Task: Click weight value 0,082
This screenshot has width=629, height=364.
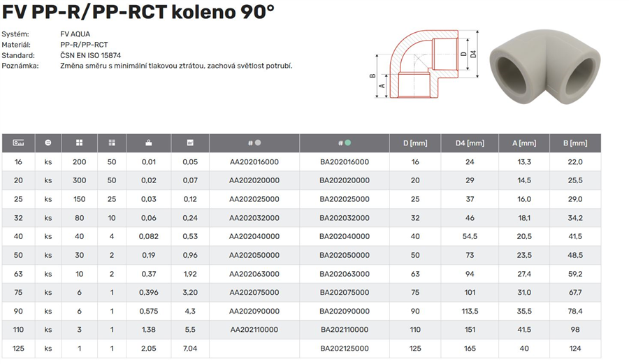Action: coord(149,237)
